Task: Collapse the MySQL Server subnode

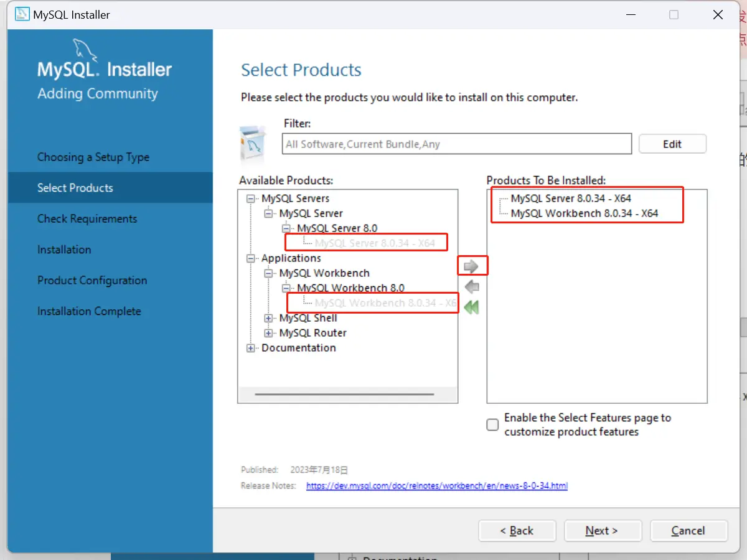Action: 269,213
